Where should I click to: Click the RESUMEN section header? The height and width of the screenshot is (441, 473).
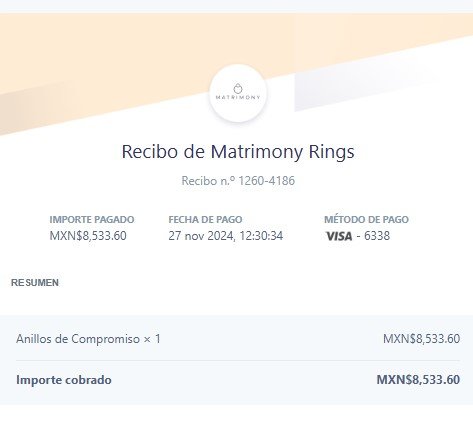click(x=35, y=283)
